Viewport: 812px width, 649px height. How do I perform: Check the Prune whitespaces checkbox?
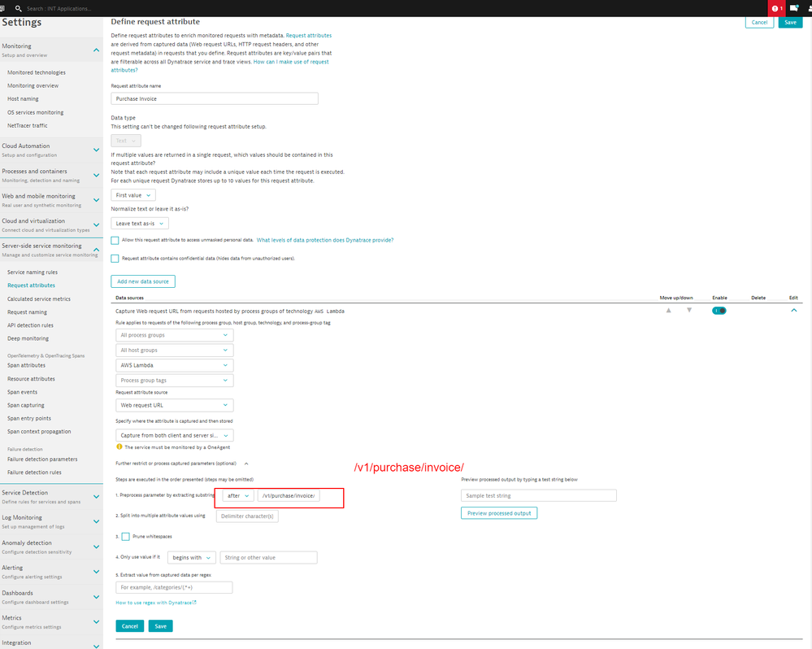coord(126,537)
